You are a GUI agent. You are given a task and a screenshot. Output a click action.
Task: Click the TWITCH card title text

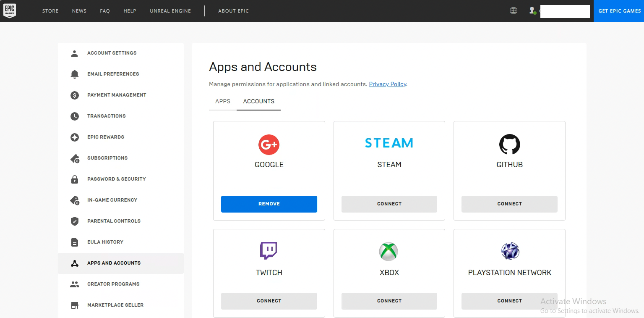click(269, 273)
